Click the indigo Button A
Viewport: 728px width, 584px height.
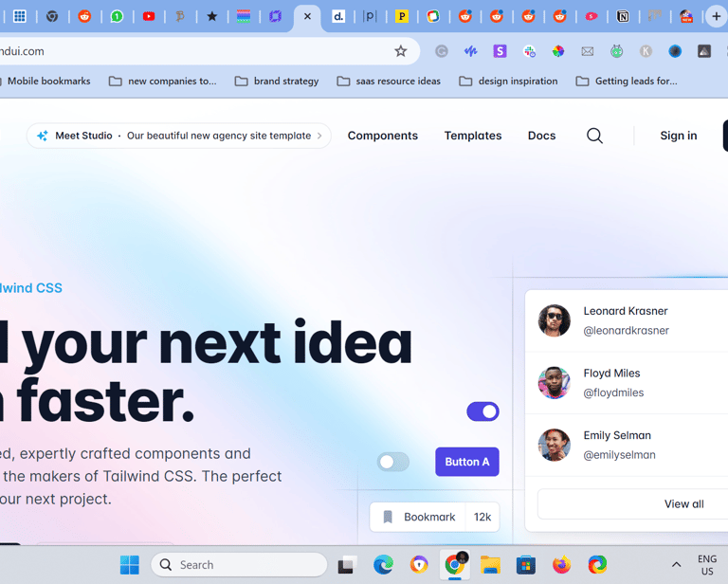467,462
